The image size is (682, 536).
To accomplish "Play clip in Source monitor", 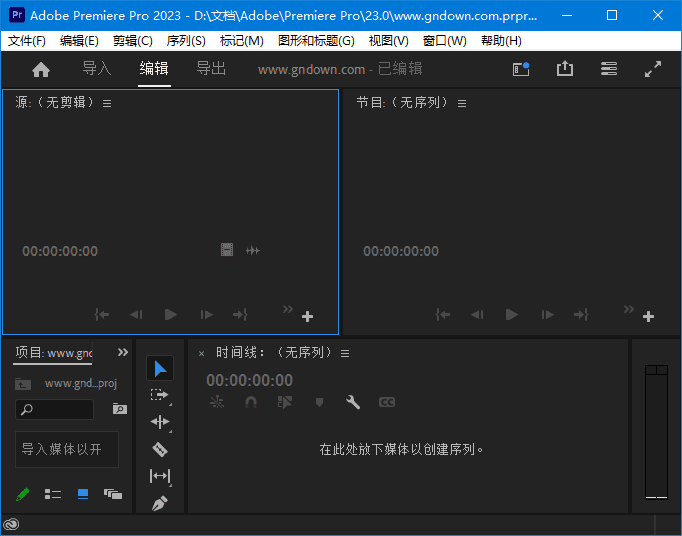I will pos(171,314).
